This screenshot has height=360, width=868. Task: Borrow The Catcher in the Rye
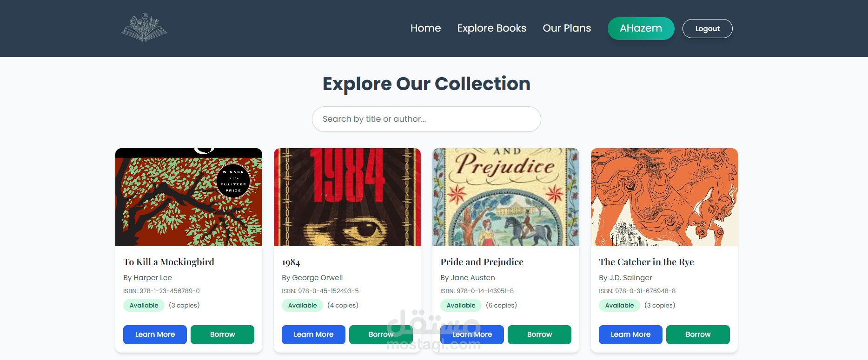click(x=698, y=334)
